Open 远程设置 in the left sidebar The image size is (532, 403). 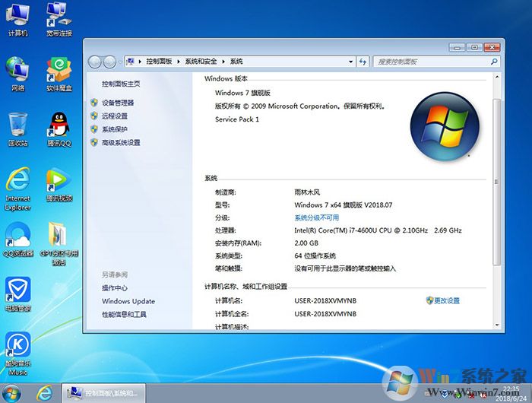point(114,116)
